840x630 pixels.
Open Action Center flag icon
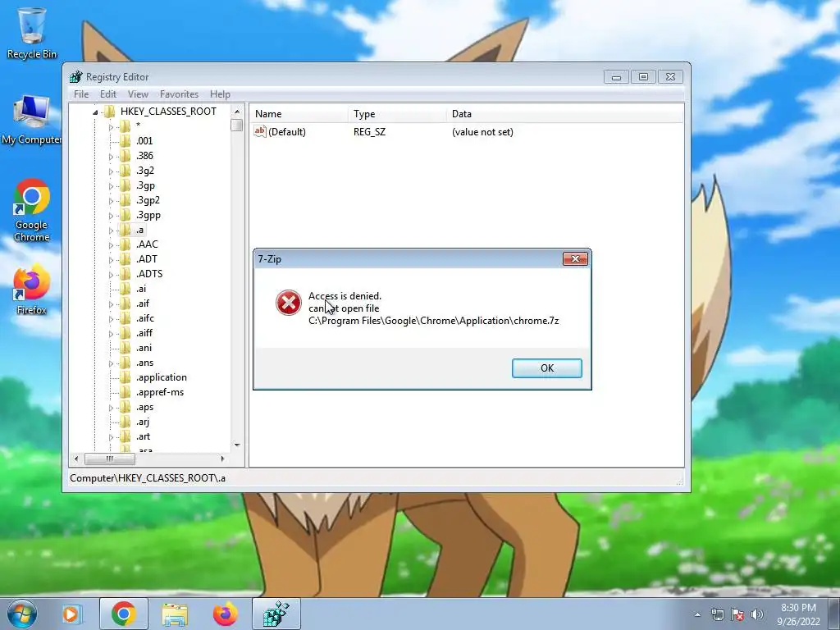tap(737, 614)
